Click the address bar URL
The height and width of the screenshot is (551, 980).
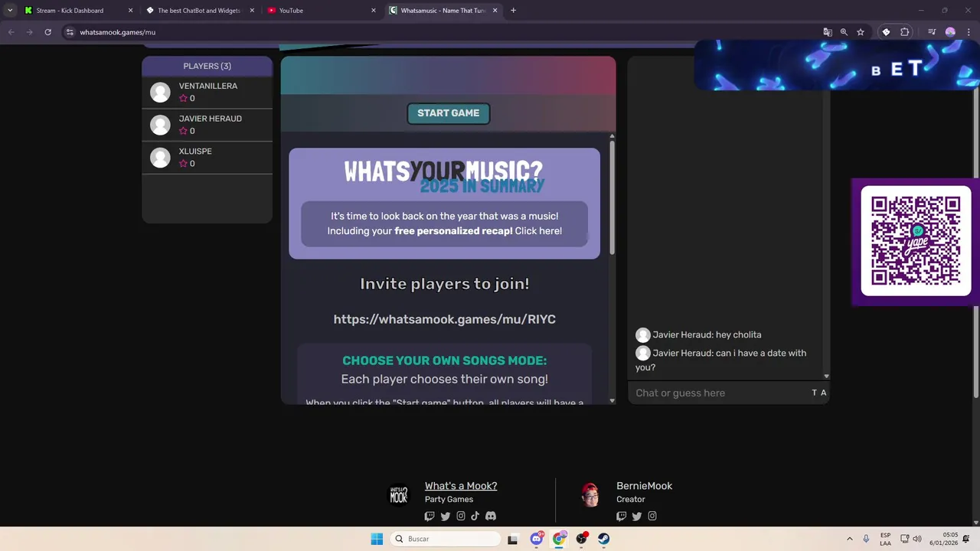coord(117,32)
